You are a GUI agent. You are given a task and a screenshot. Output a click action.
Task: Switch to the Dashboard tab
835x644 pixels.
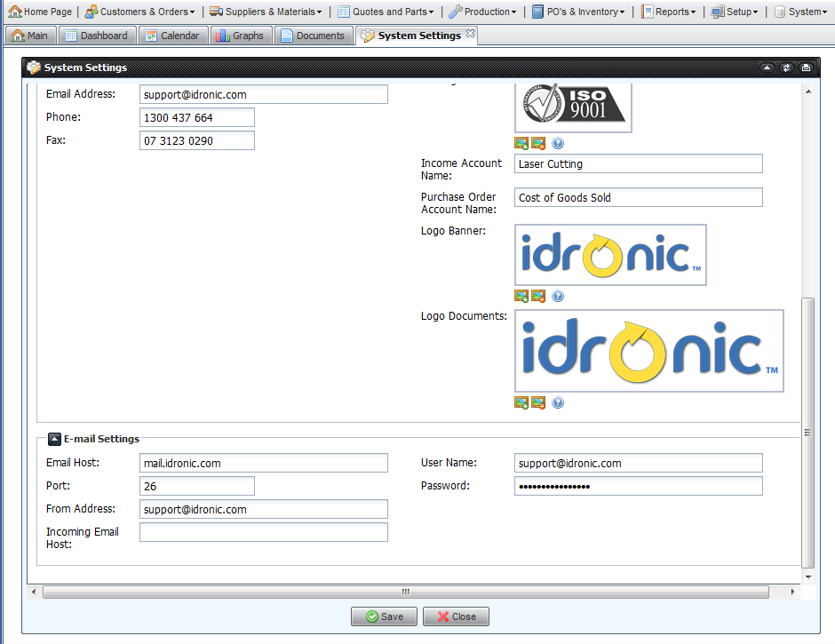coord(96,36)
